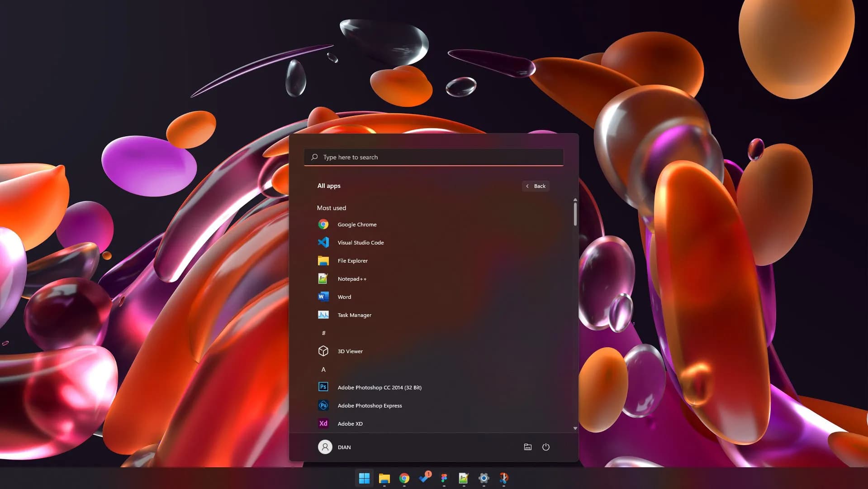Open Figma from the taskbar
Image resolution: width=868 pixels, height=489 pixels.
point(444,478)
